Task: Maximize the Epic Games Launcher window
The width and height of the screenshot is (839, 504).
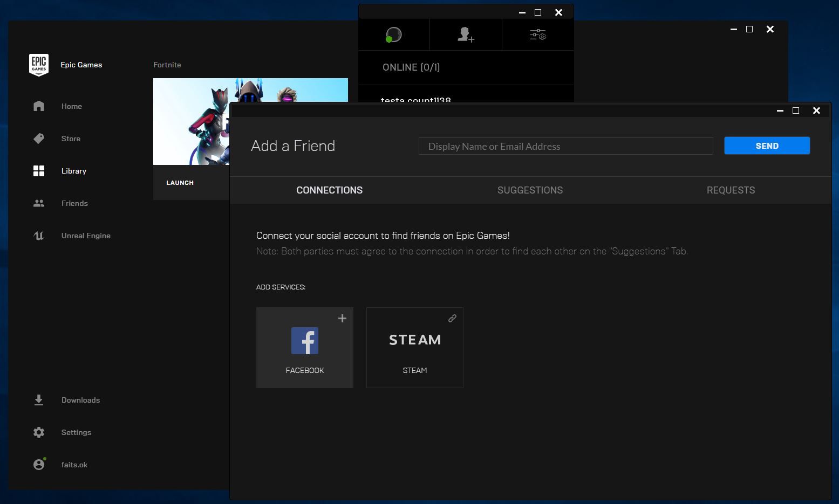Action: pyautogui.click(x=749, y=29)
